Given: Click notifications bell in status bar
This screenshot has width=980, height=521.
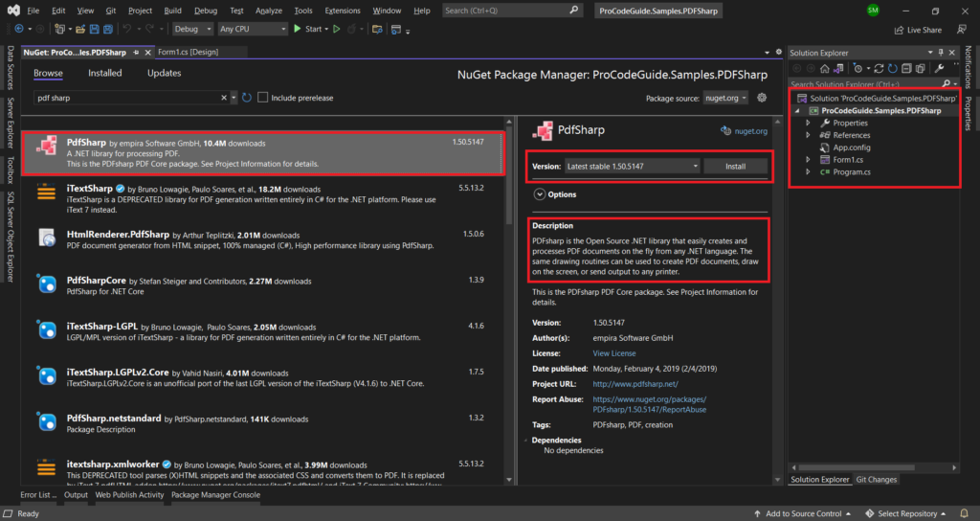Looking at the screenshot, I should pyautogui.click(x=965, y=513).
